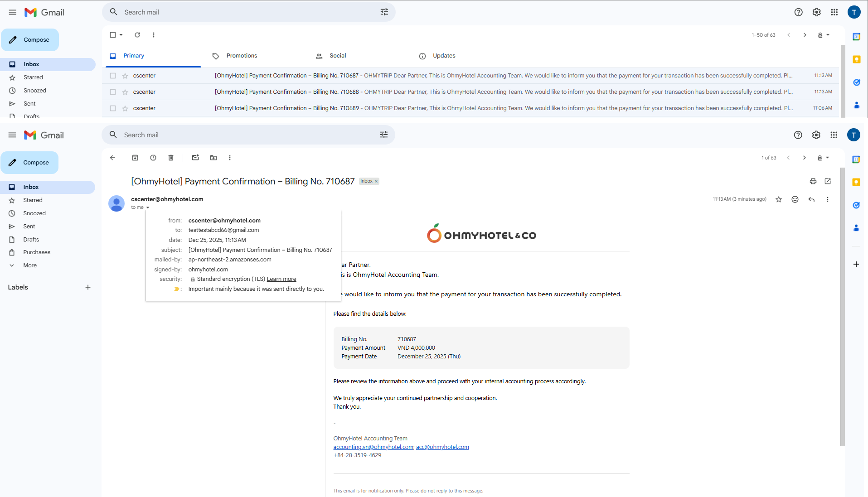The width and height of the screenshot is (868, 497).
Task: Select the Billing No. 710689 email checkbox
Action: tap(113, 108)
